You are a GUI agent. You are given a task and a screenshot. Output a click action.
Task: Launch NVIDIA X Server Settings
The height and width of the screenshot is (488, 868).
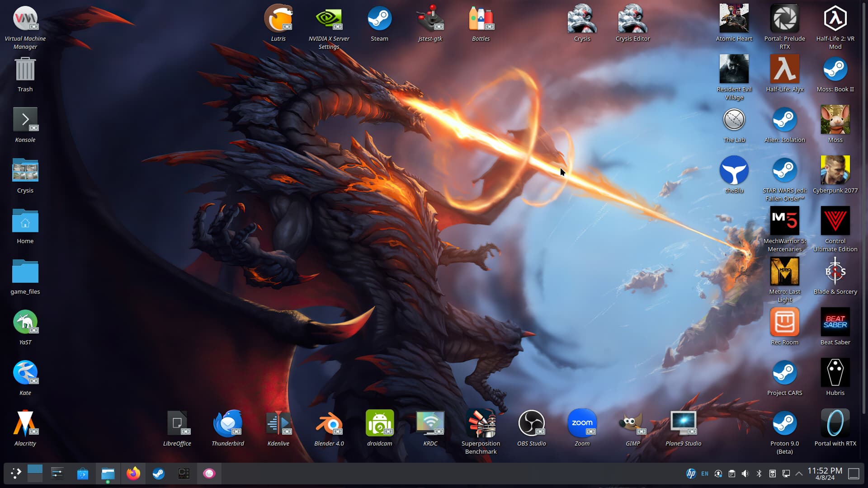click(x=329, y=19)
